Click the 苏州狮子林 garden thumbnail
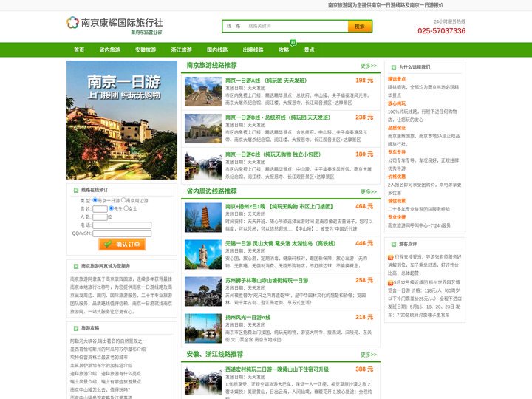The height and width of the screenshot is (399, 532). coord(203,292)
